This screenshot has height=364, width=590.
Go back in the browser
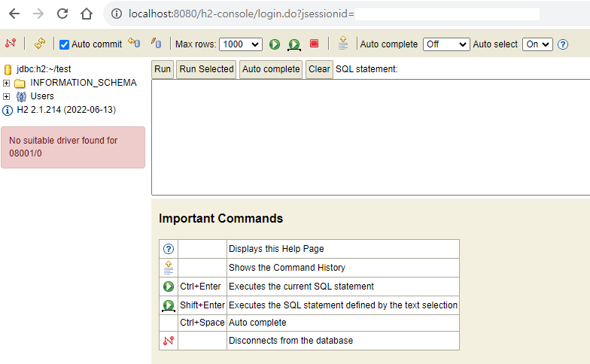[x=14, y=14]
